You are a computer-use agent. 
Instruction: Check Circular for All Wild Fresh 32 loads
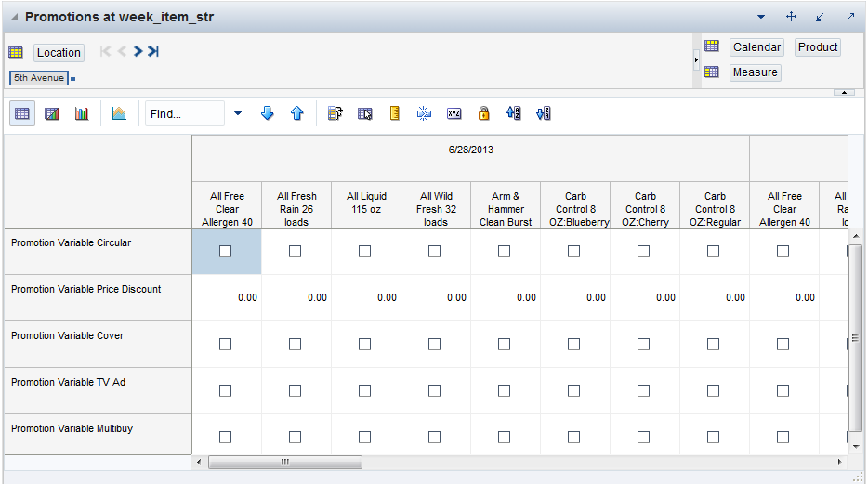(435, 252)
